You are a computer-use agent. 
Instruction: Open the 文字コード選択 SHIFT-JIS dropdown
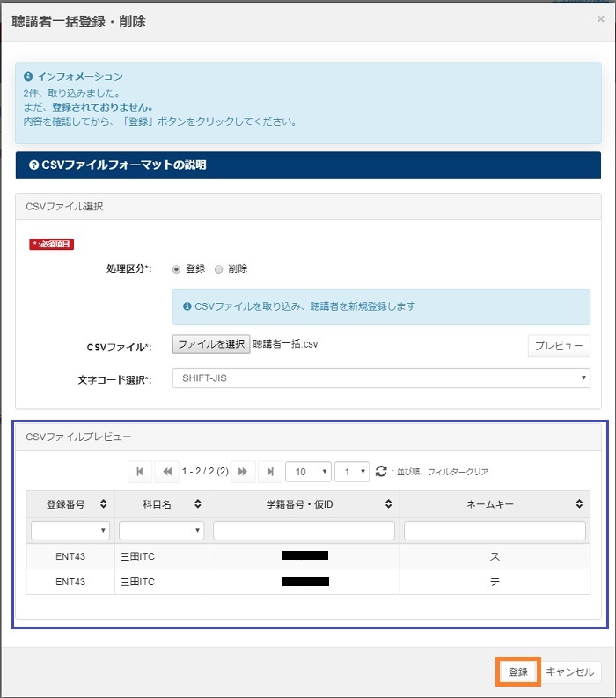coord(381,378)
